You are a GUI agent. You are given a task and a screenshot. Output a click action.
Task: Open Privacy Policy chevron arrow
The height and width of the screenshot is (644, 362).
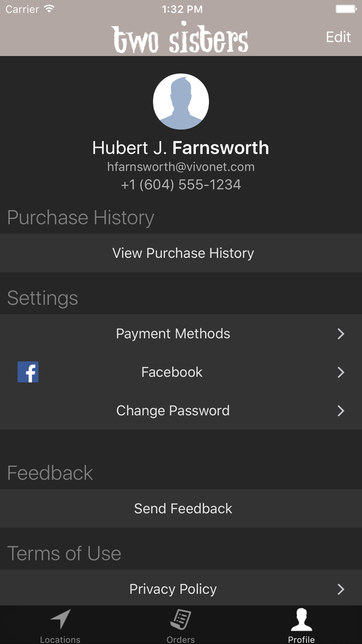pos(341,589)
